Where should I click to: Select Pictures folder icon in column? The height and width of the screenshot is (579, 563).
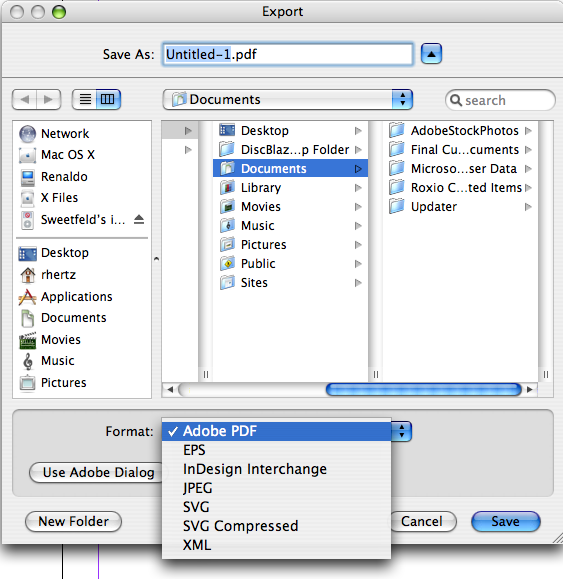[228, 244]
